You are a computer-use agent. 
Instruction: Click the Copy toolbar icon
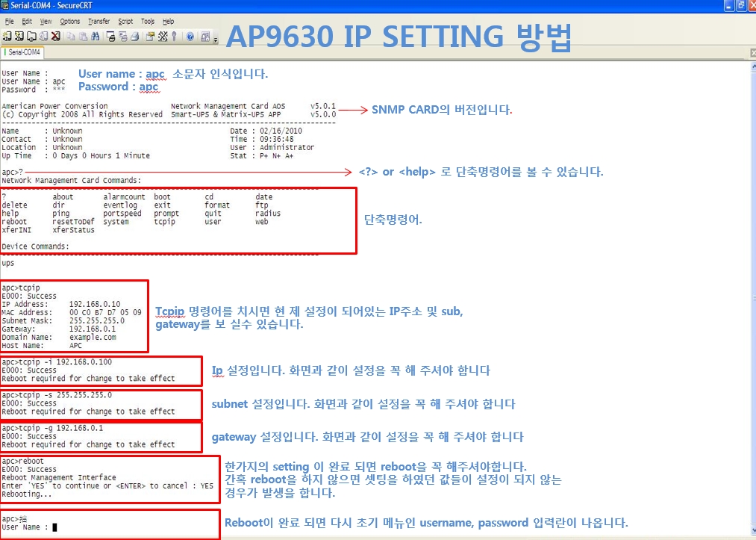[x=72, y=36]
